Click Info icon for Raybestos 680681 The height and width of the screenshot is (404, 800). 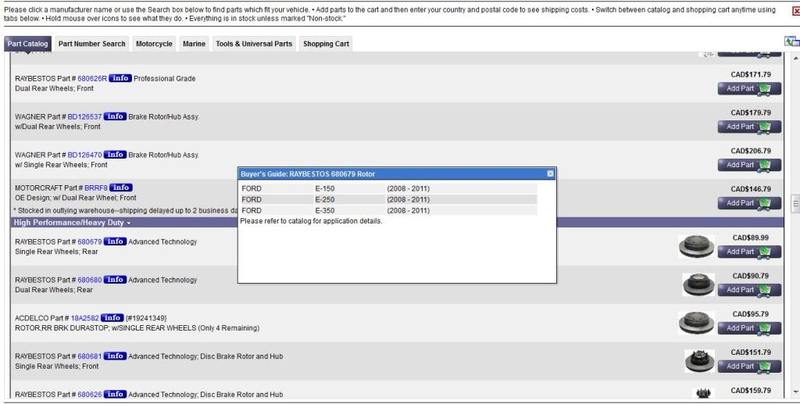tap(115, 356)
